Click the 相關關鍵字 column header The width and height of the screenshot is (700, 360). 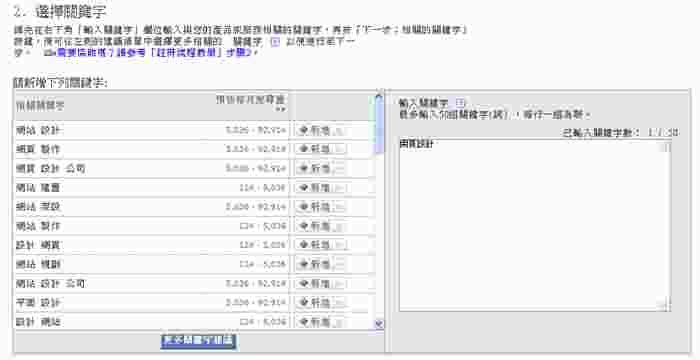tap(40, 106)
